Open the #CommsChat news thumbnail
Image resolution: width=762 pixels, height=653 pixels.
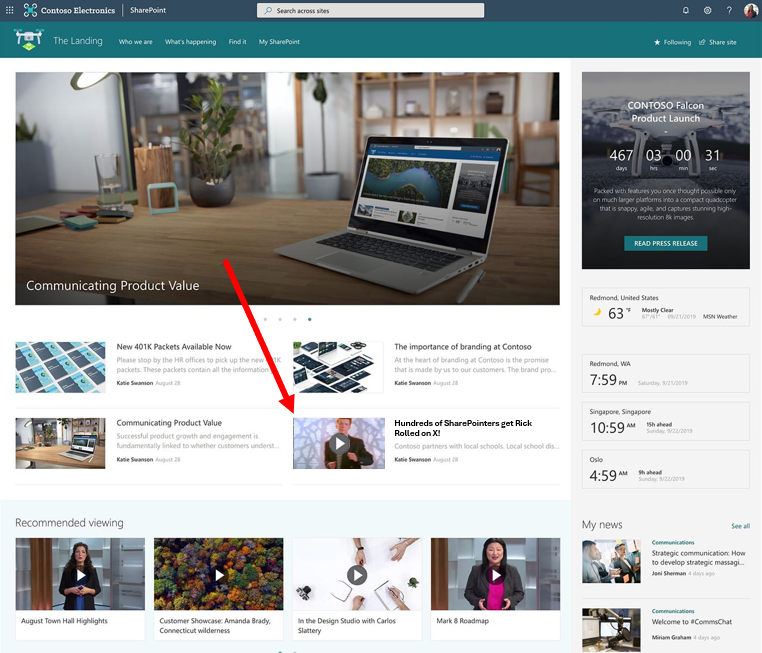[x=611, y=630]
